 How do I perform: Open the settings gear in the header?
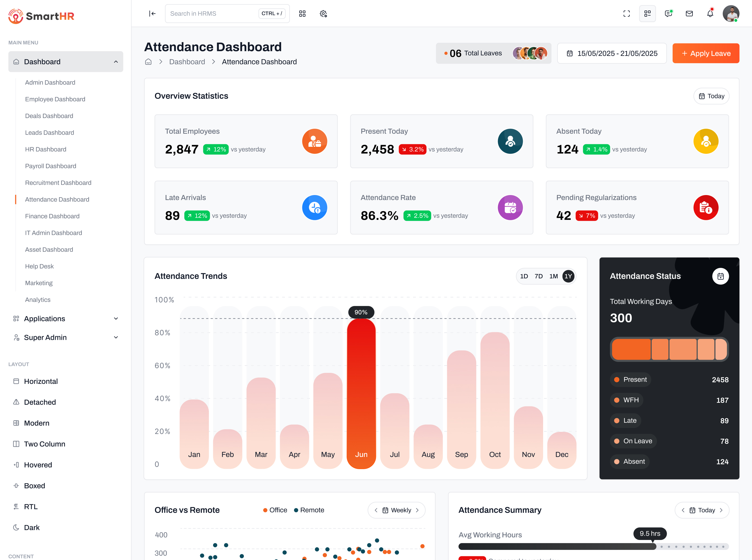[323, 14]
